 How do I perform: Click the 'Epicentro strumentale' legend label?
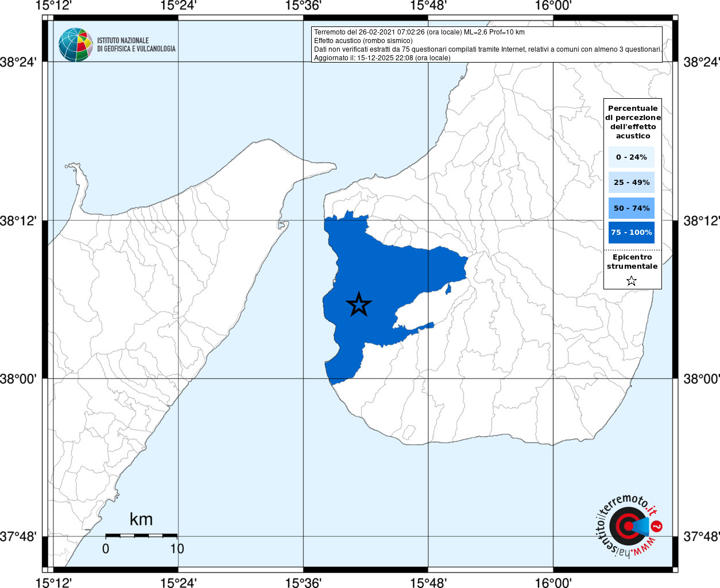pos(632,262)
